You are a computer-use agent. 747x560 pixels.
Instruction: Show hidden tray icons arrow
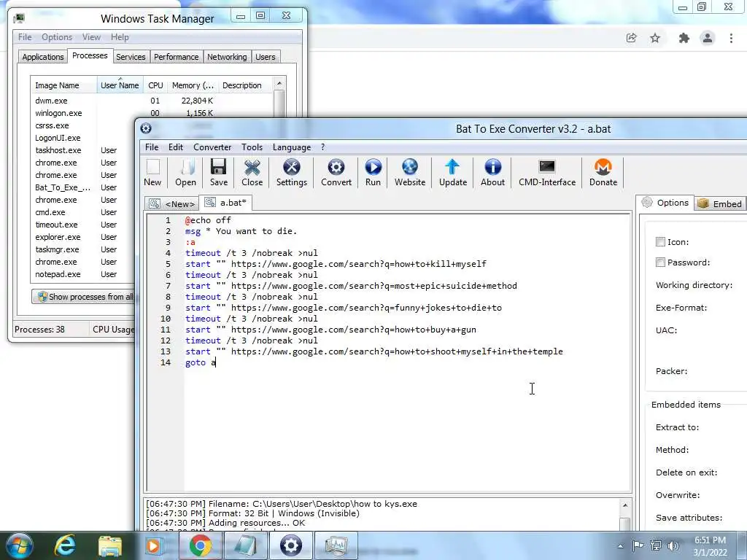[x=620, y=546]
